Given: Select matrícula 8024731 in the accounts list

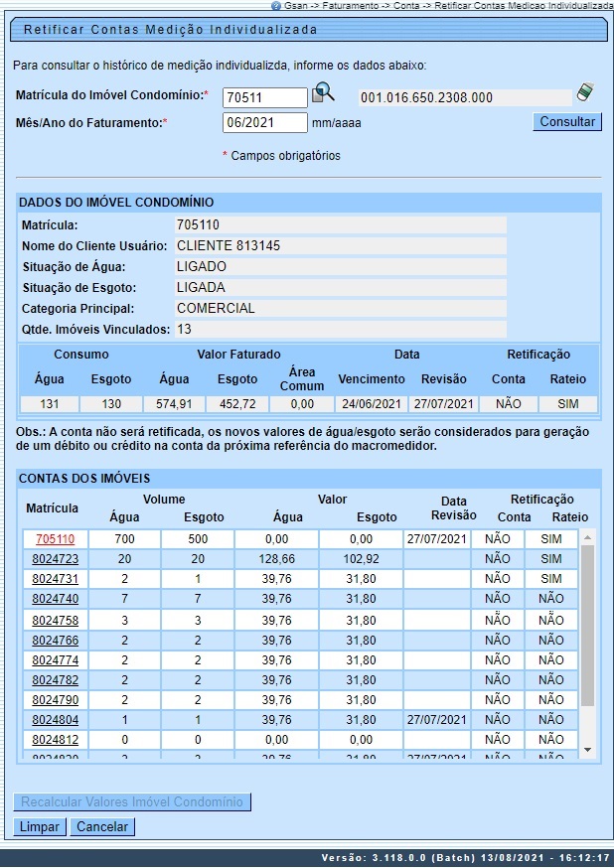Looking at the screenshot, I should point(55,579).
